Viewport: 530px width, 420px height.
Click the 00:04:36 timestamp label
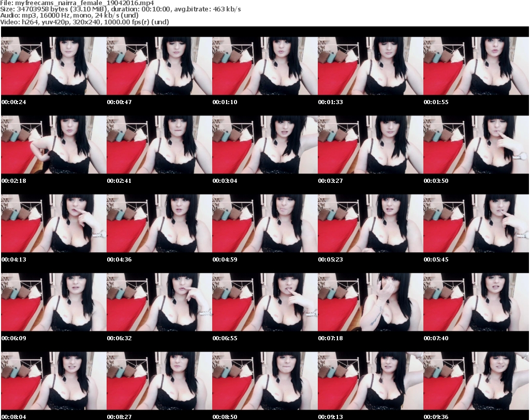[120, 259]
